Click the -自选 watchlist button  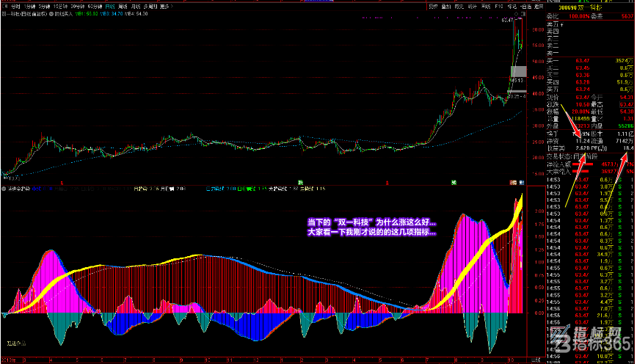pyautogui.click(x=525, y=7)
